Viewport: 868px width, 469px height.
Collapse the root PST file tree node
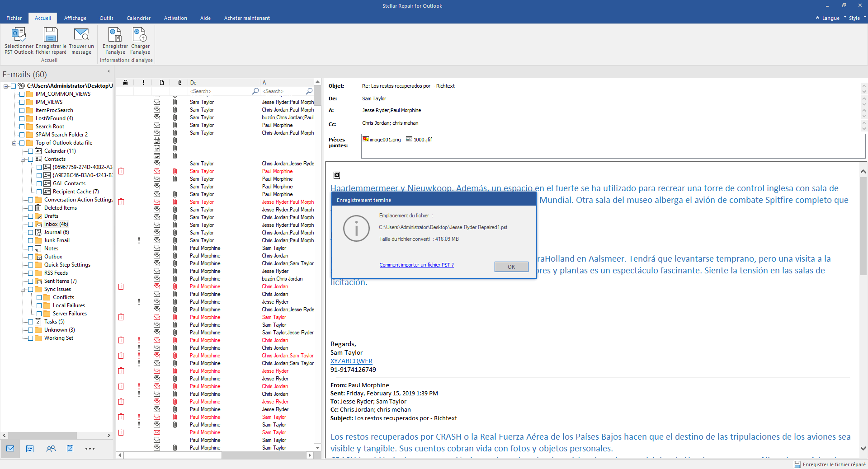pyautogui.click(x=5, y=86)
